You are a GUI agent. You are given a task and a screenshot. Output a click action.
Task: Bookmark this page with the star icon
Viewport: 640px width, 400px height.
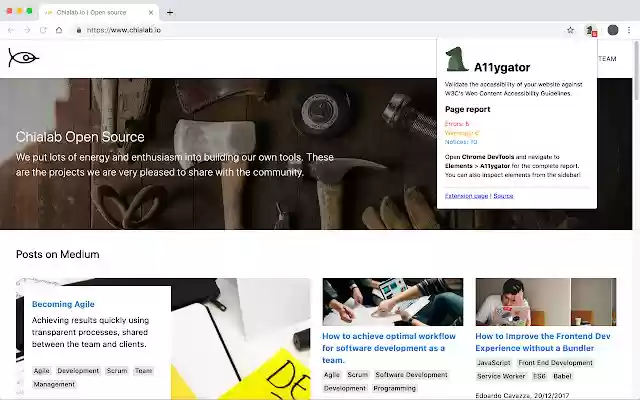(x=570, y=30)
